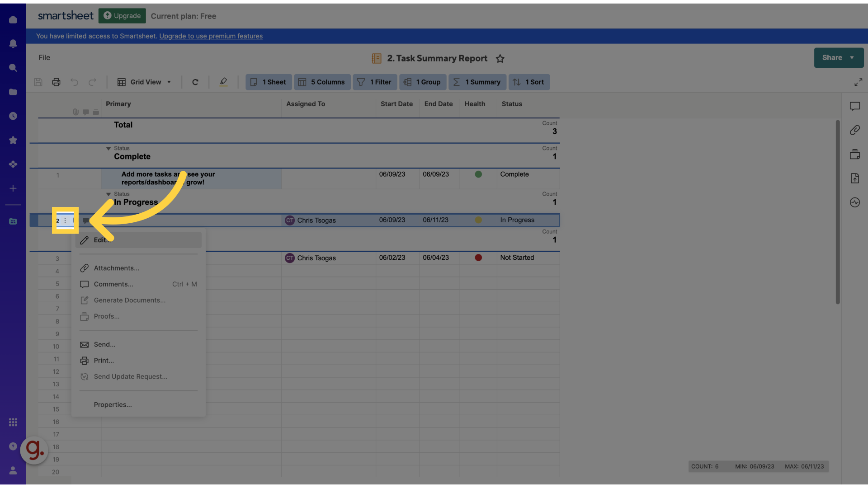868x488 pixels.
Task: Favorite the report with star icon
Action: (x=500, y=58)
